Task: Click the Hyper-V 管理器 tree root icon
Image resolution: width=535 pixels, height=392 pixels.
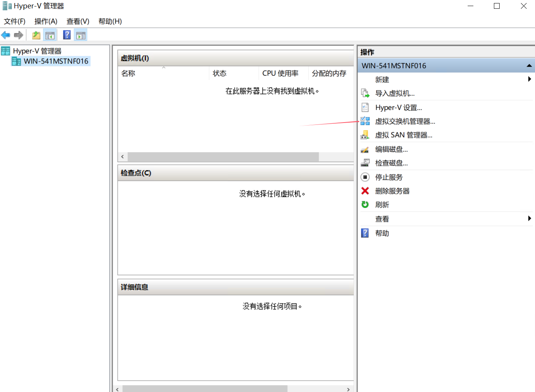Action: pyautogui.click(x=6, y=51)
